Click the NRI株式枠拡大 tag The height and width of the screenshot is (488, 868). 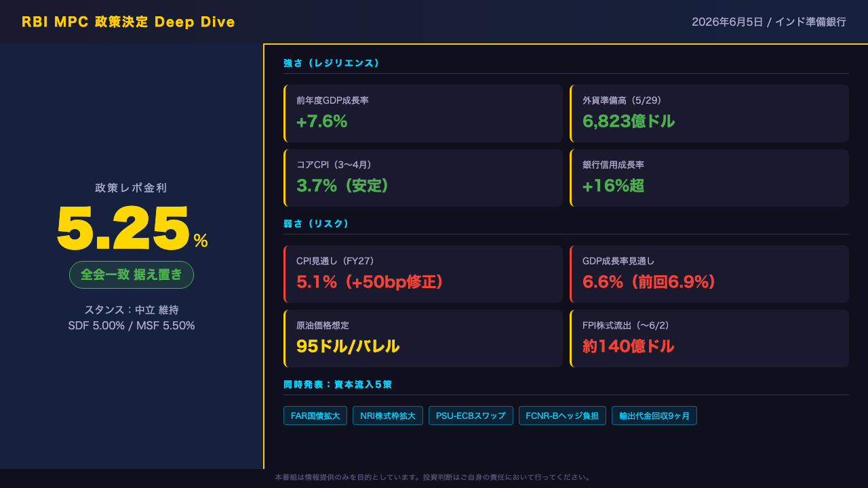pyautogui.click(x=388, y=415)
